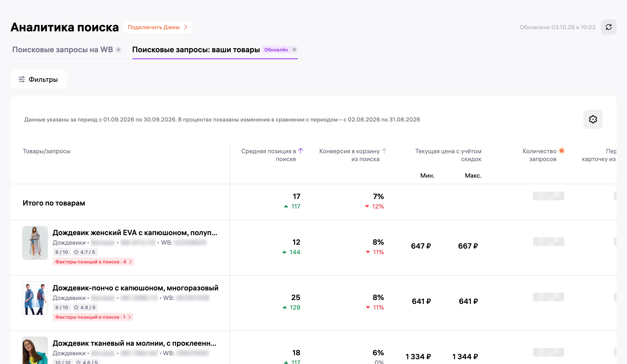Screen dimensions: 627x364
Task: Click info dot beside Поисковые запросы на WB
Action: [x=119, y=49]
